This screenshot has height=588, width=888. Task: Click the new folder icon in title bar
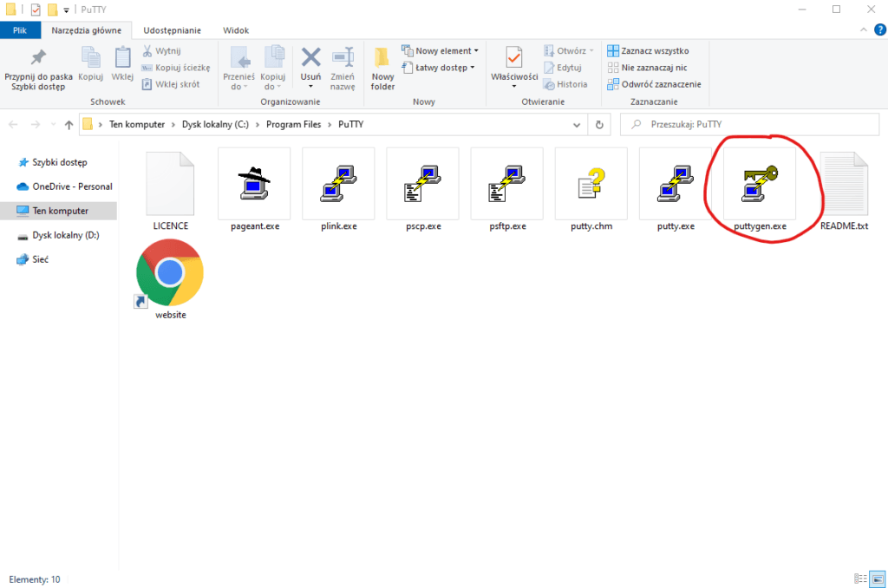53,10
